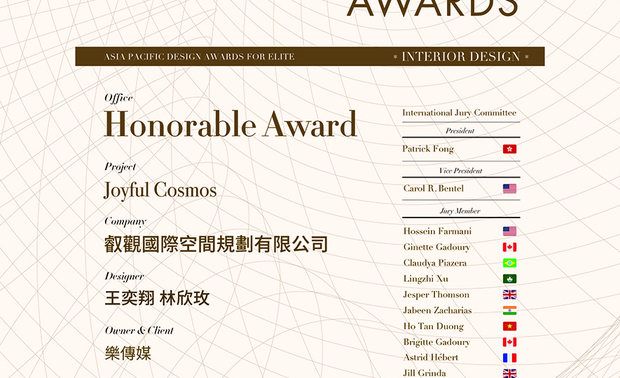
Task: Click the US flag beside Hossein Farmani
Action: click(509, 231)
